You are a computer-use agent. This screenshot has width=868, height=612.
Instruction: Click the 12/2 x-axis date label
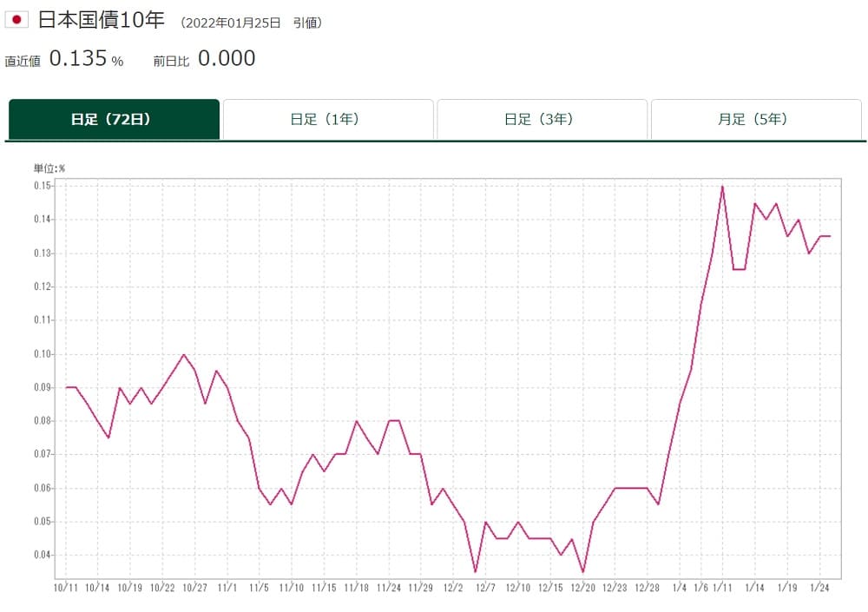point(453,588)
